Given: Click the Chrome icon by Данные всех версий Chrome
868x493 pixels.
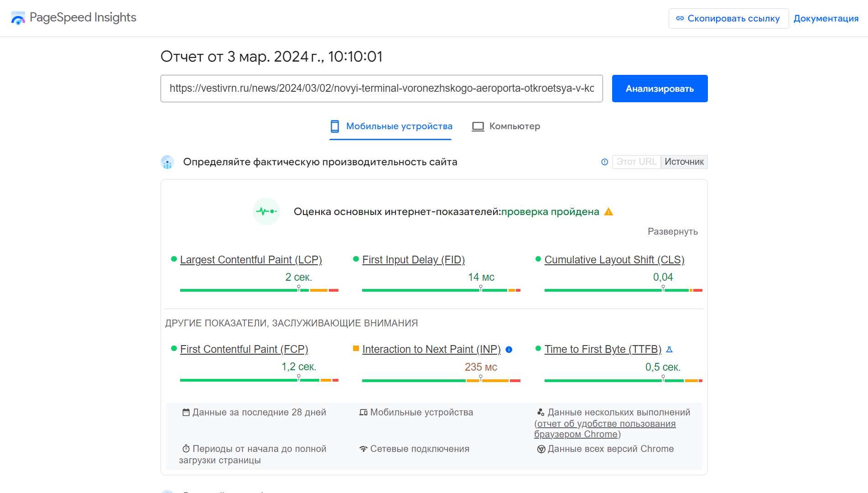Looking at the screenshot, I should point(541,449).
